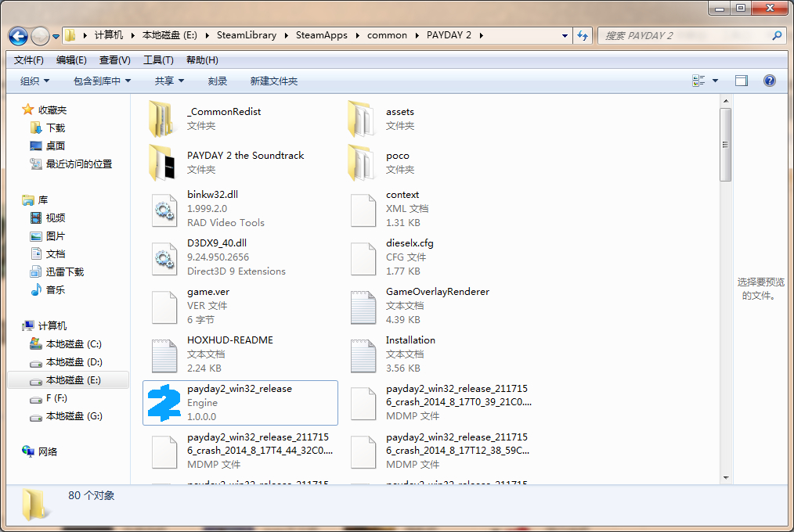Select the HOXHUD-README file icon
This screenshot has height=532, width=794.
coord(164,357)
